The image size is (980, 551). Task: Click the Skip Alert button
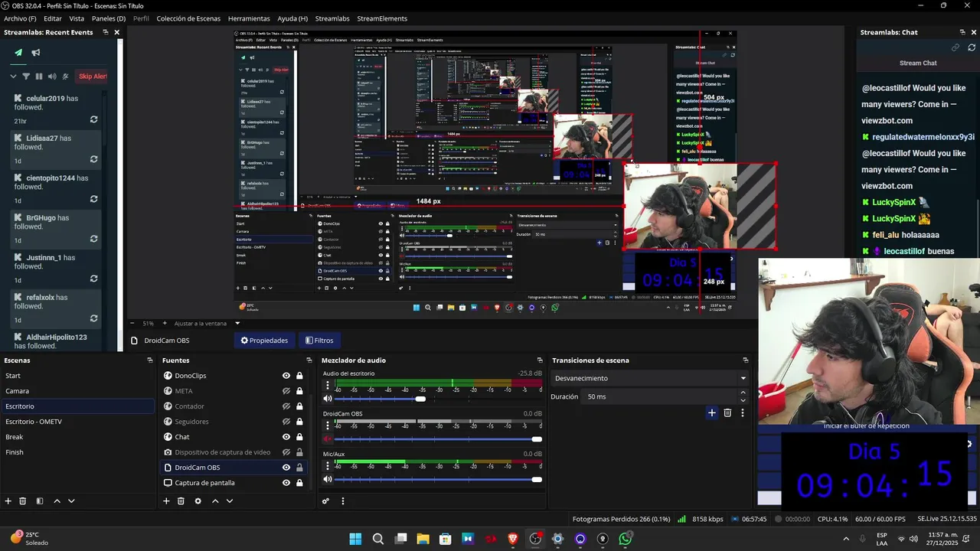[x=93, y=77]
